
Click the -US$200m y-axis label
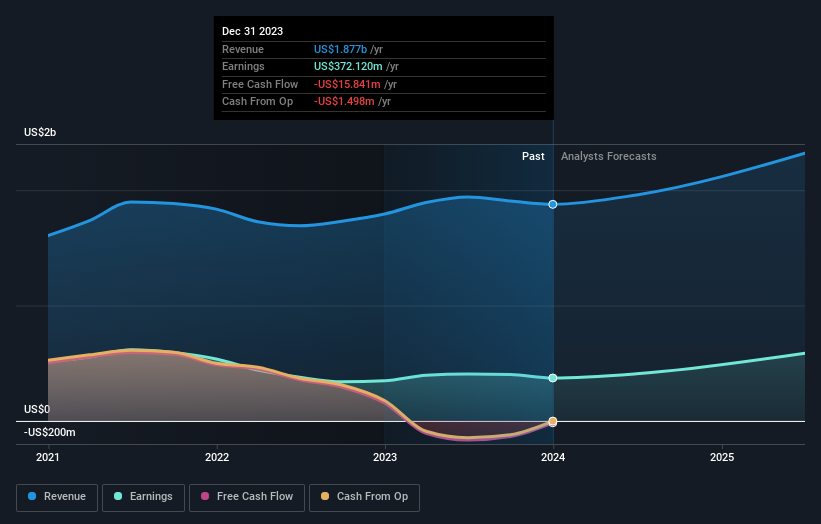click(49, 432)
